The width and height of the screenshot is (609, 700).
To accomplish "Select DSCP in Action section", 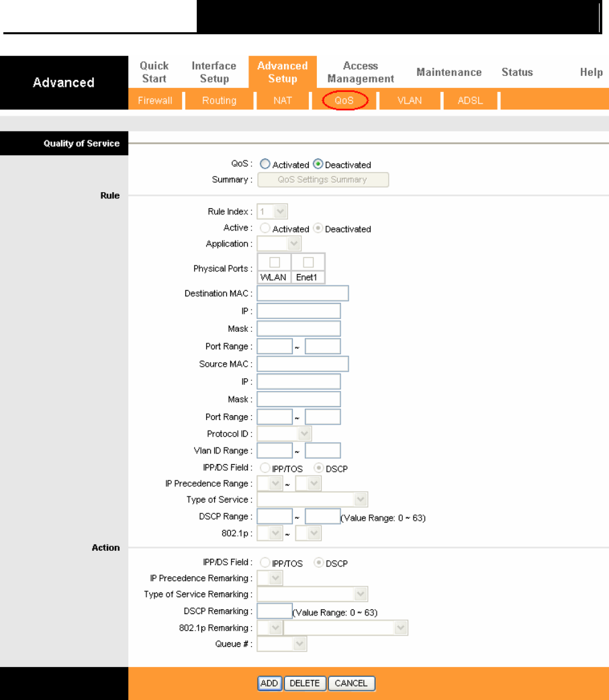I will 318,562.
